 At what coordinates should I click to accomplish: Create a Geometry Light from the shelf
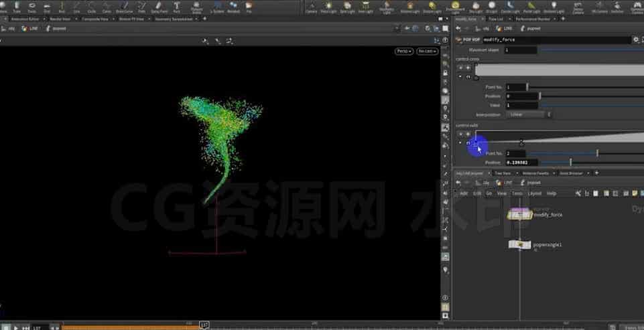(x=387, y=7)
